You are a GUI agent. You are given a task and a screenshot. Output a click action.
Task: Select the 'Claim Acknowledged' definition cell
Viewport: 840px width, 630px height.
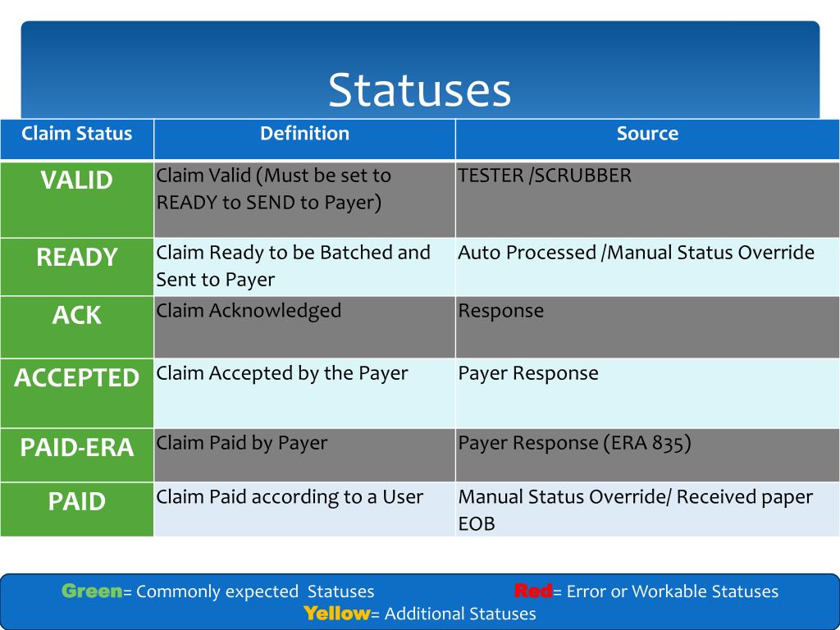pyautogui.click(x=304, y=326)
